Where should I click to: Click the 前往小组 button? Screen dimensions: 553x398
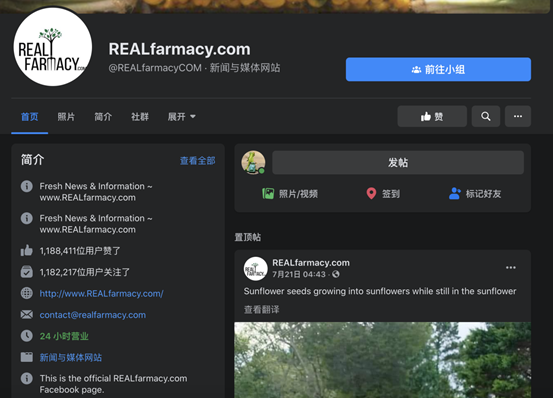click(438, 69)
